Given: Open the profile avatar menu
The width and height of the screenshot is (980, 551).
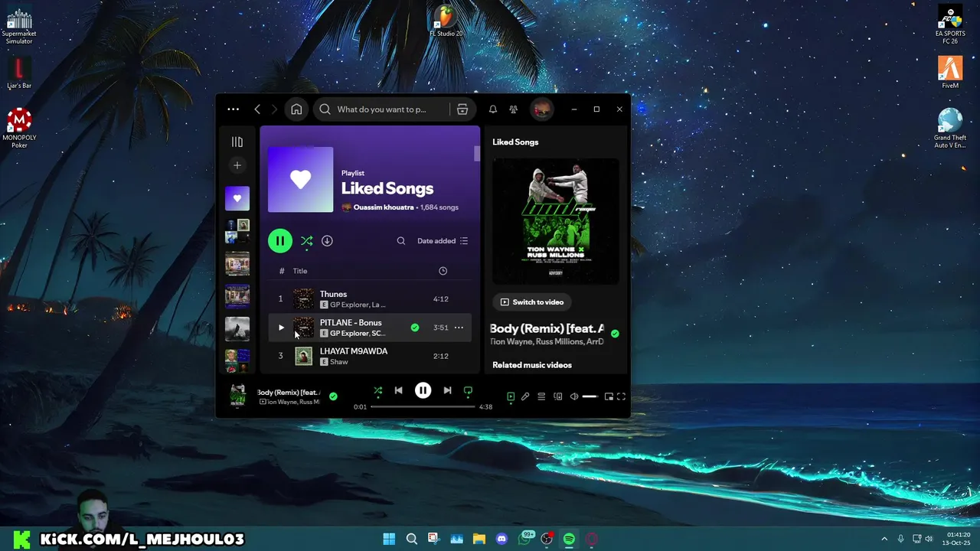Looking at the screenshot, I should click(541, 109).
